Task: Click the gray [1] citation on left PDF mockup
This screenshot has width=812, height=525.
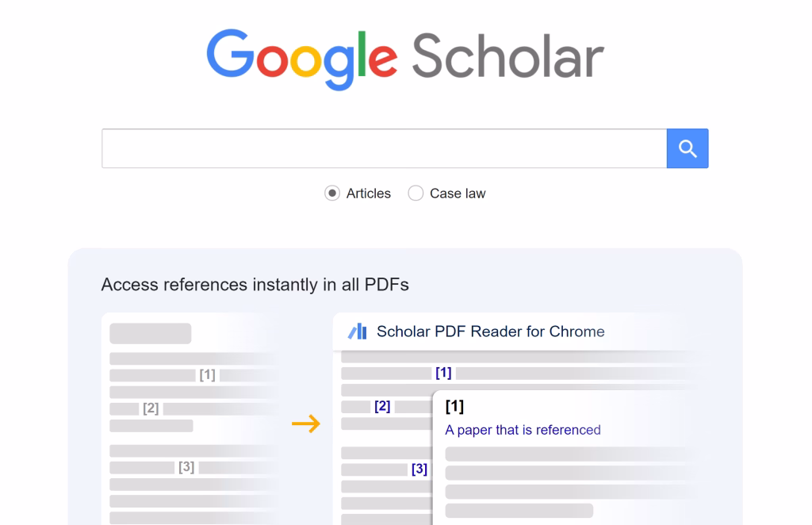Action: click(207, 374)
